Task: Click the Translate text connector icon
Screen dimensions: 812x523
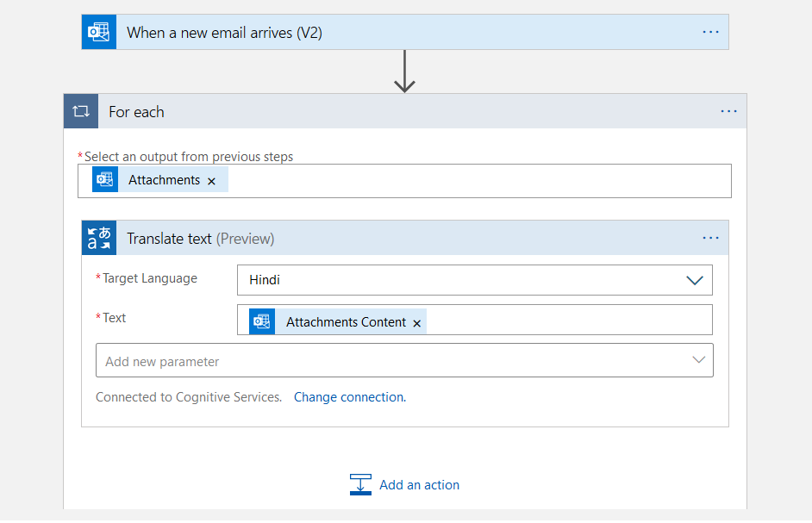Action: (99, 238)
